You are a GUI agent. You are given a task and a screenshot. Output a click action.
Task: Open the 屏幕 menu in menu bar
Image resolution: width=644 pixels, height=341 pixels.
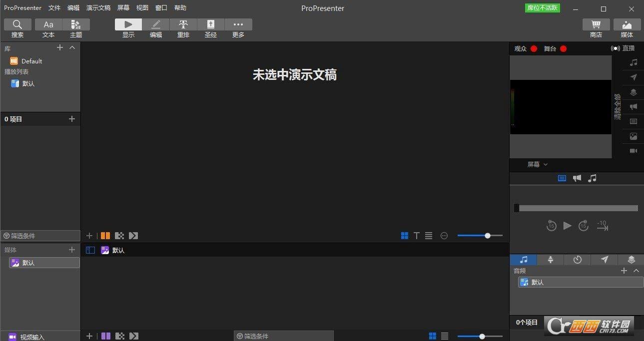point(123,8)
